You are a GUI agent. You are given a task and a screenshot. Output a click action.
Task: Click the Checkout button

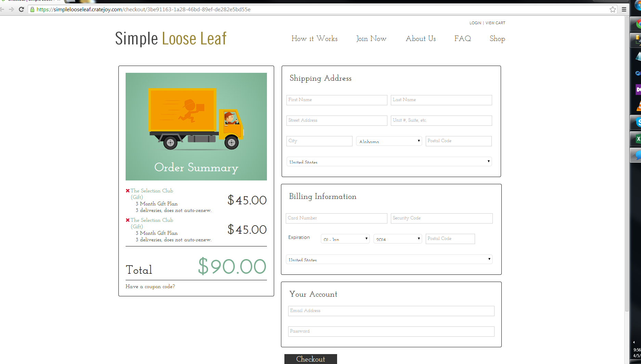tap(311, 359)
